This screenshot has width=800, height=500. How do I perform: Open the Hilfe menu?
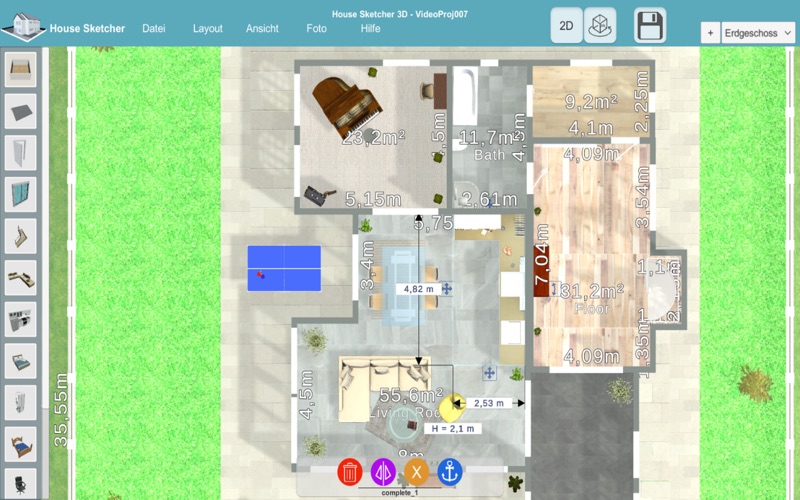click(370, 29)
